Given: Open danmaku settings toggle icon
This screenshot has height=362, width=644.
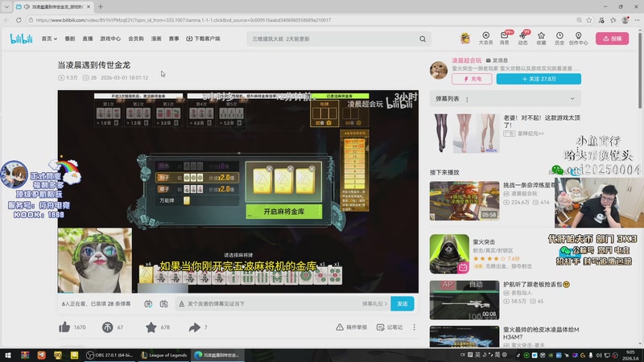Looking at the screenshot, I should point(164,304).
